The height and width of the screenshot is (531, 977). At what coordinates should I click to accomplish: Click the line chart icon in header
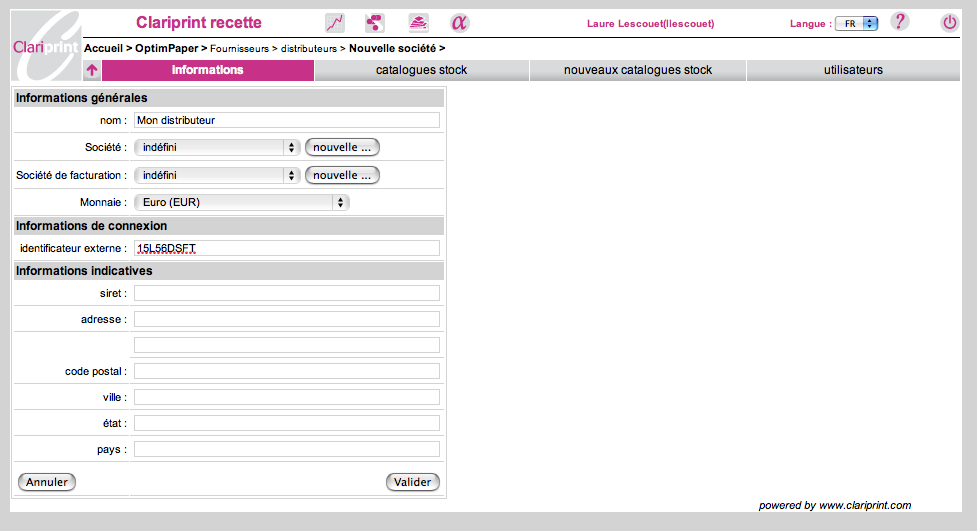(335, 23)
